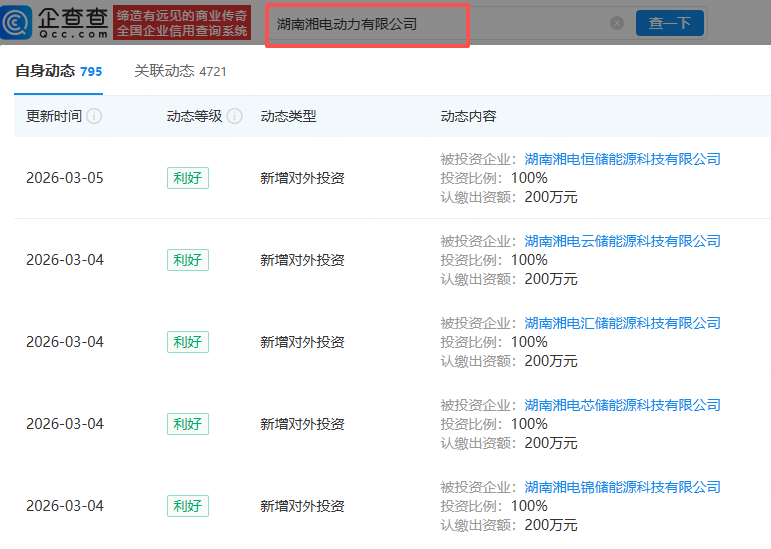Open 湖南湘电芯储能源科技有限公司 link
This screenshot has width=771, height=549.
tap(622, 405)
